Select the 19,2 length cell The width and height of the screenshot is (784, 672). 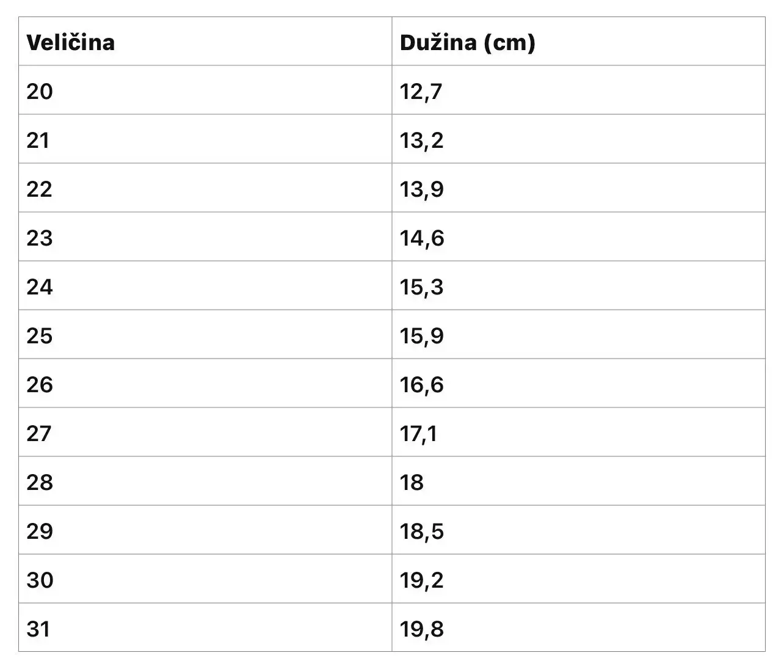[421, 580]
